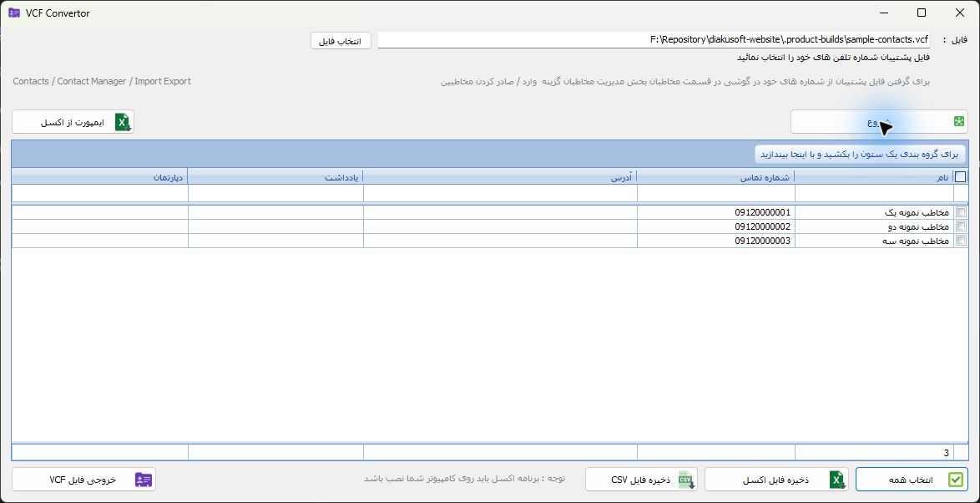980x503 pixels.
Task: Click the file path input field
Action: pos(654,40)
